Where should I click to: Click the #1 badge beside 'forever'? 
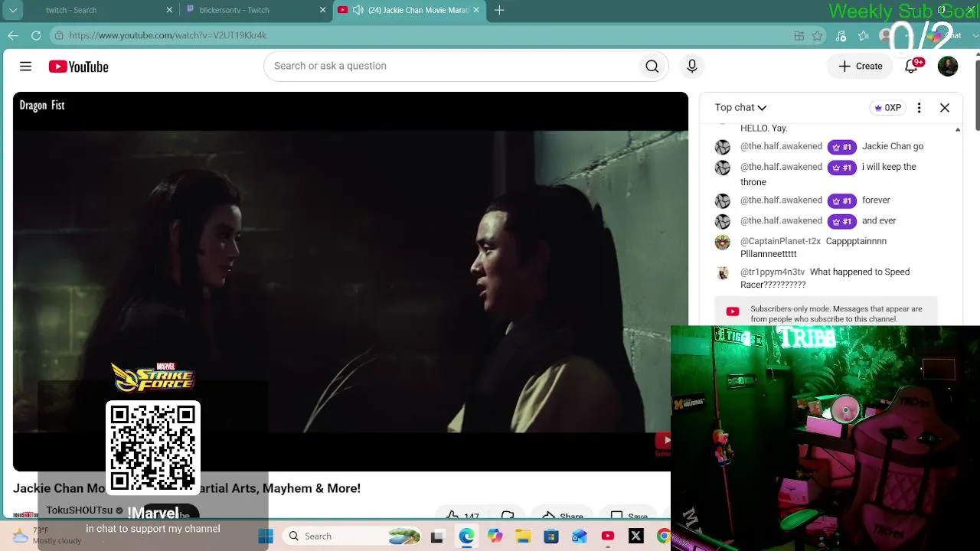(x=842, y=201)
